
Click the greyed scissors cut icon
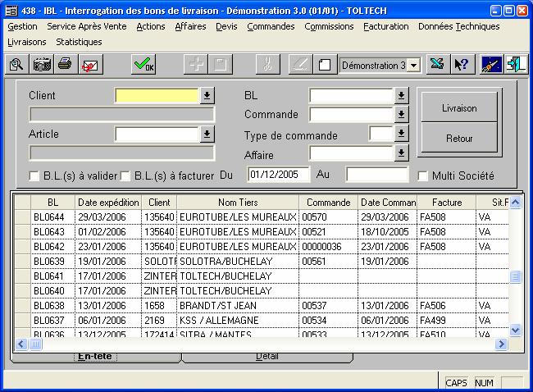pos(268,64)
